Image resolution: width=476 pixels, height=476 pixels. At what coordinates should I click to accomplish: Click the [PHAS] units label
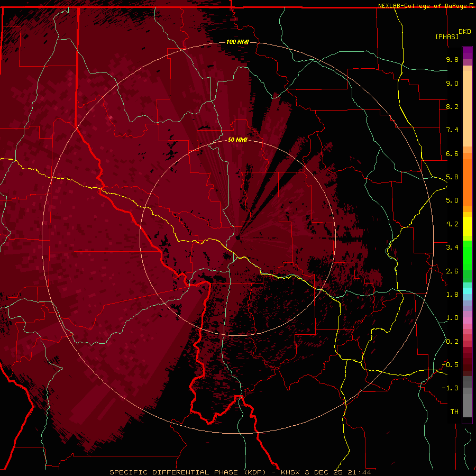tap(447, 36)
